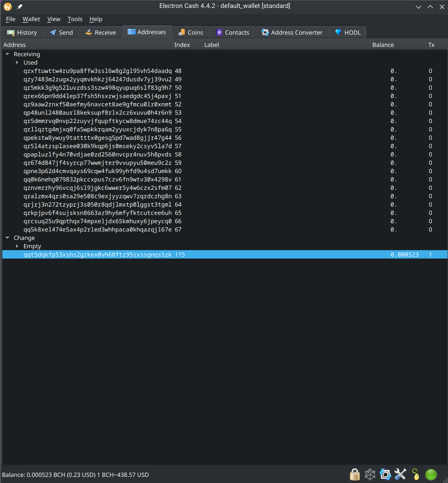448x483 pixels.
Task: Sort by the Tx column header
Action: tap(437, 45)
